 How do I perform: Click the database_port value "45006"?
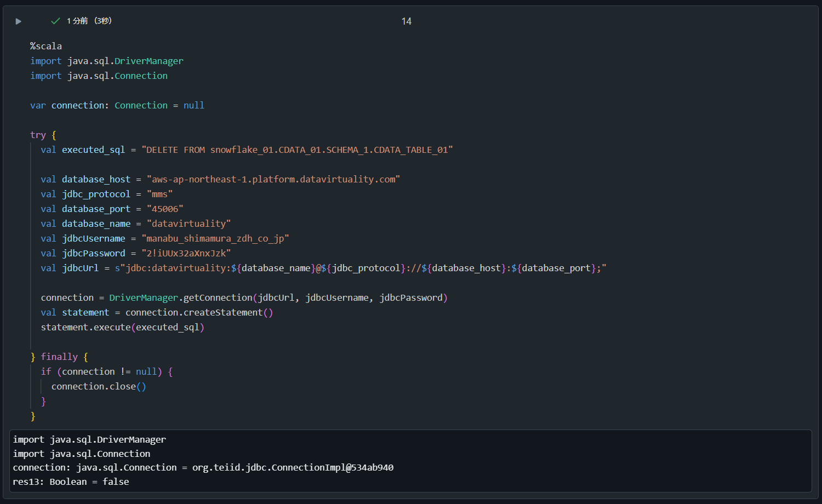(165, 209)
